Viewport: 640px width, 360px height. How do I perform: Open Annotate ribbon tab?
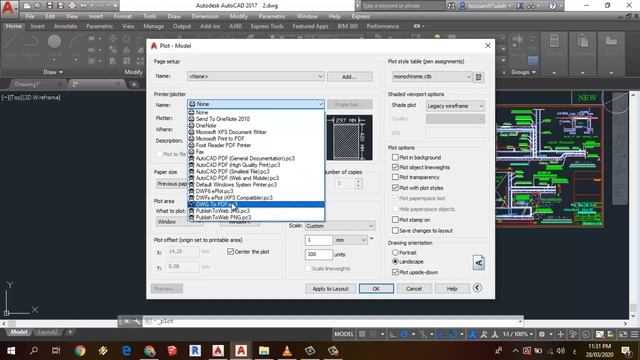tap(65, 26)
